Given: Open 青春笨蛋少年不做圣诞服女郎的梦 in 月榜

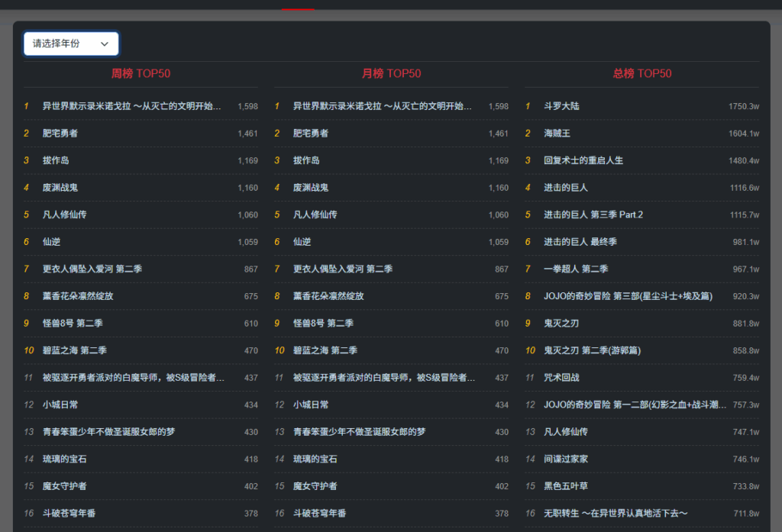Looking at the screenshot, I should pyautogui.click(x=359, y=432).
